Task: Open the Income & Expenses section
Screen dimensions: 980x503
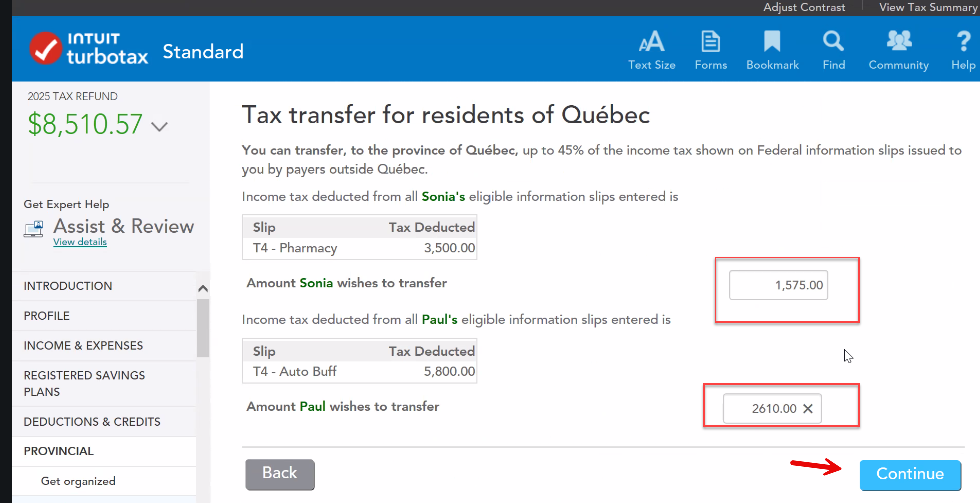Action: coord(83,346)
